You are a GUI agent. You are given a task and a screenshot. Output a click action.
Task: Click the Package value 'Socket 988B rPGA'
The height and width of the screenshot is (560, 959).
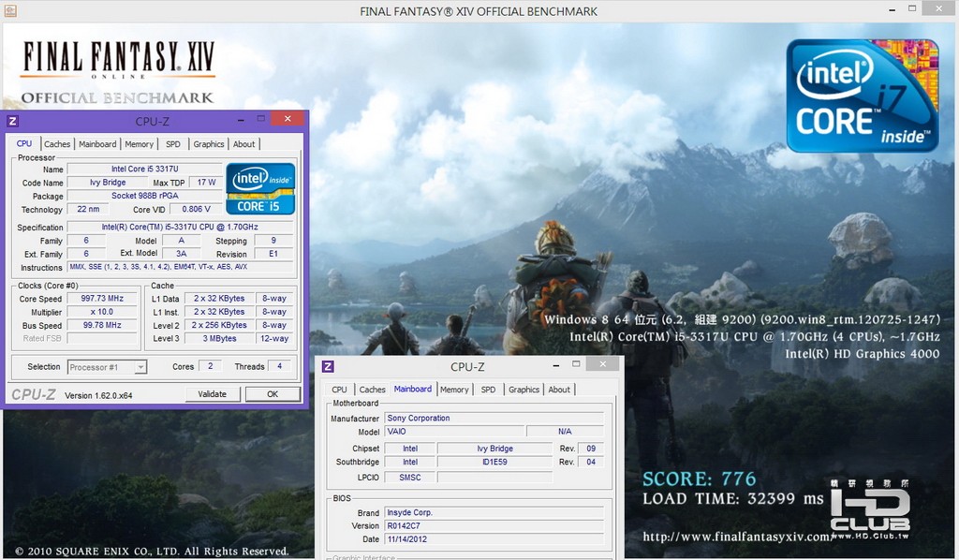[x=145, y=196]
